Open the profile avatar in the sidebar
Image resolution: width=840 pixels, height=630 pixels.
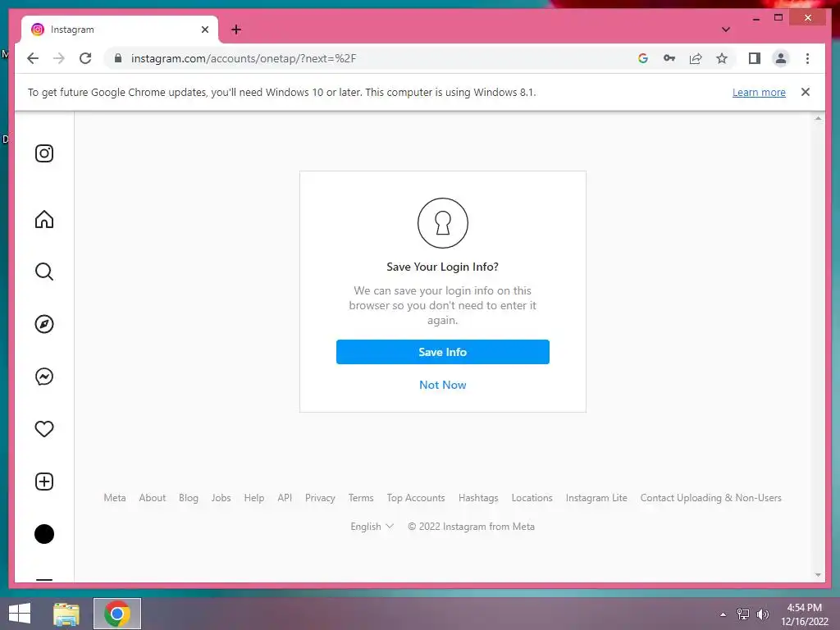[44, 534]
